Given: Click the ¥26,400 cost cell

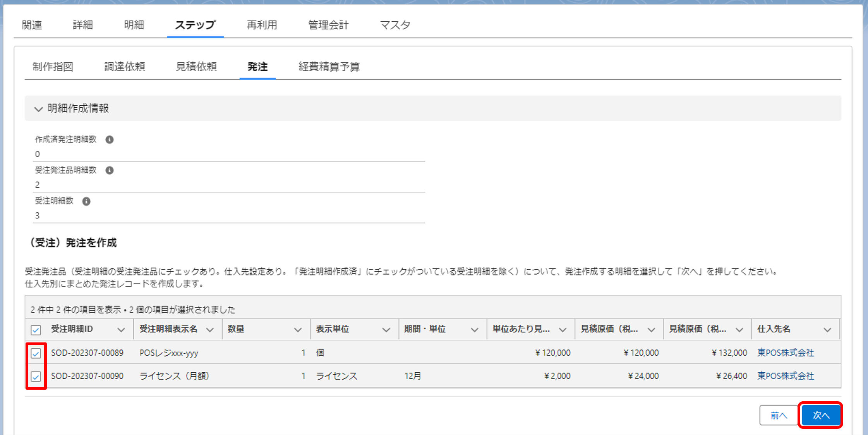Looking at the screenshot, I should point(732,376).
